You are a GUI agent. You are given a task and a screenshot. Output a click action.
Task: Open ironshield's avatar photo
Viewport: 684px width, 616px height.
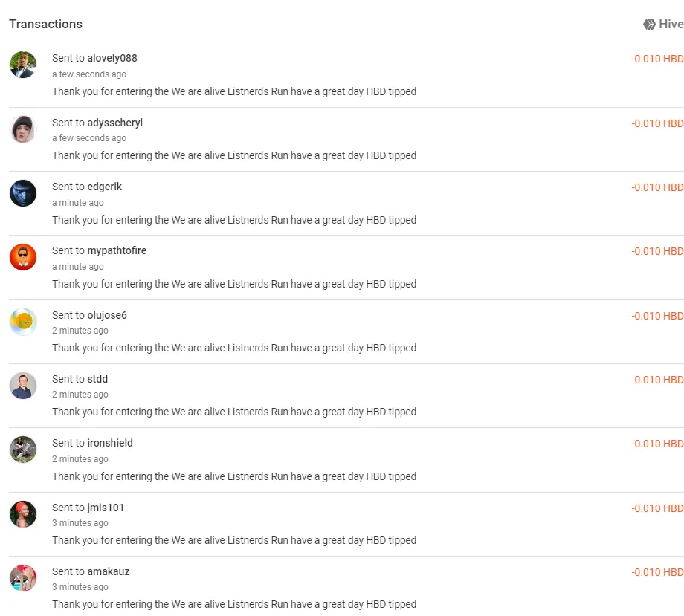(x=23, y=450)
